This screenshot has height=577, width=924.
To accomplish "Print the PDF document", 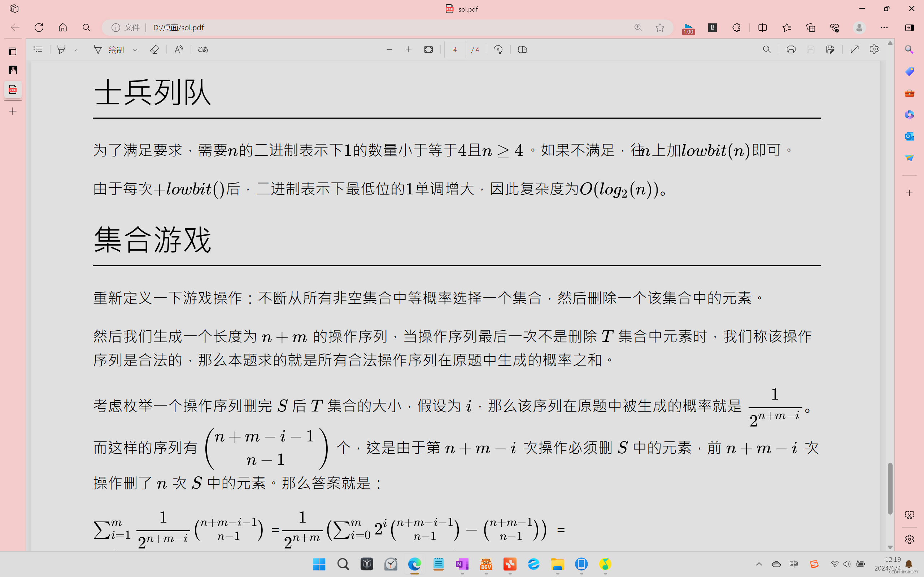I will pos(791,50).
